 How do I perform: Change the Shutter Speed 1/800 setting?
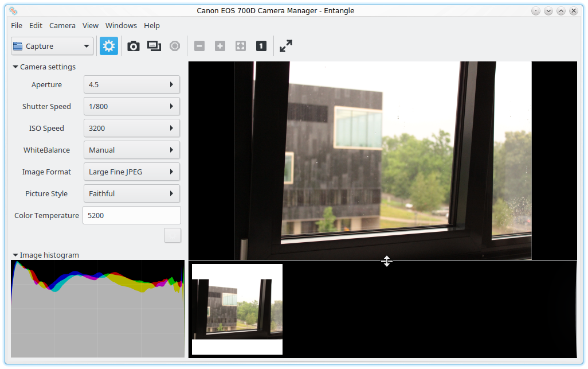click(x=131, y=106)
